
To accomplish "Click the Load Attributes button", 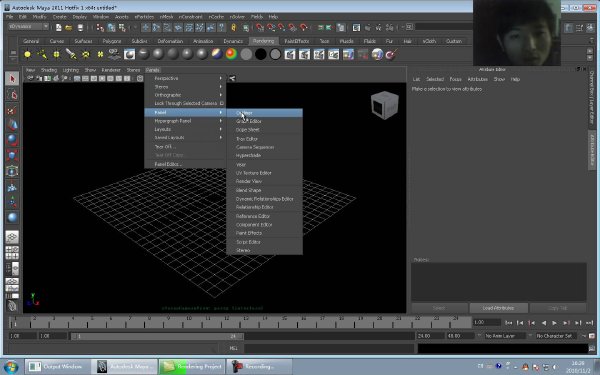I will point(499,308).
